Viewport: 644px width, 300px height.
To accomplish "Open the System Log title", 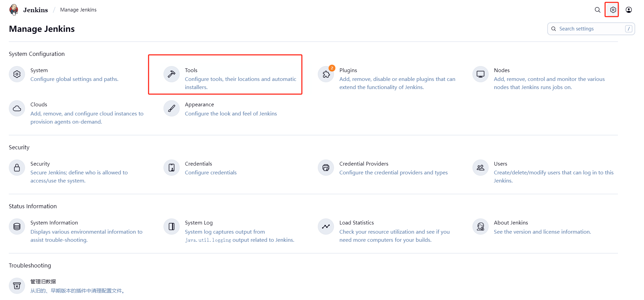I will pyautogui.click(x=199, y=222).
